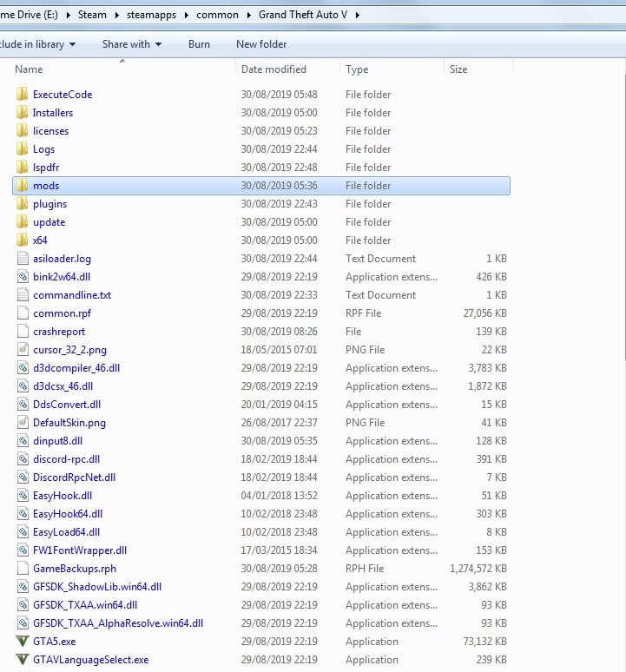
Task: Click the dinput8.dll file icon
Action: (x=23, y=441)
